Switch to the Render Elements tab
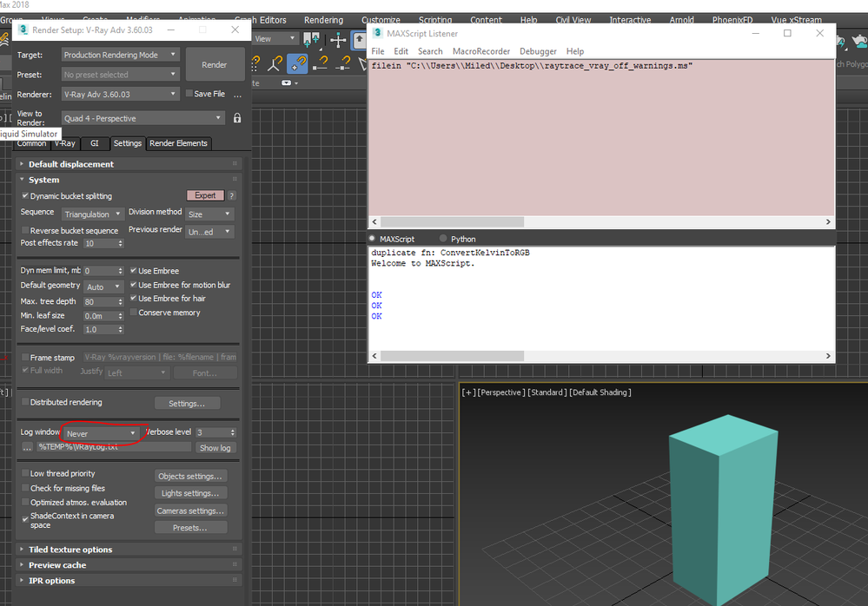Screen dimensions: 868x606 coord(178,143)
